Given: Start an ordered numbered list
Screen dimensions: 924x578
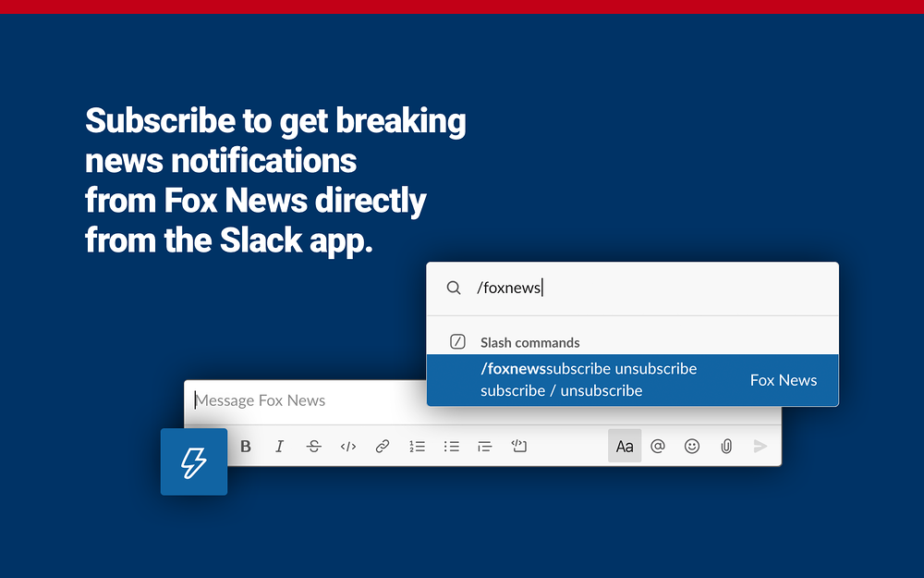Looking at the screenshot, I should 418,447.
